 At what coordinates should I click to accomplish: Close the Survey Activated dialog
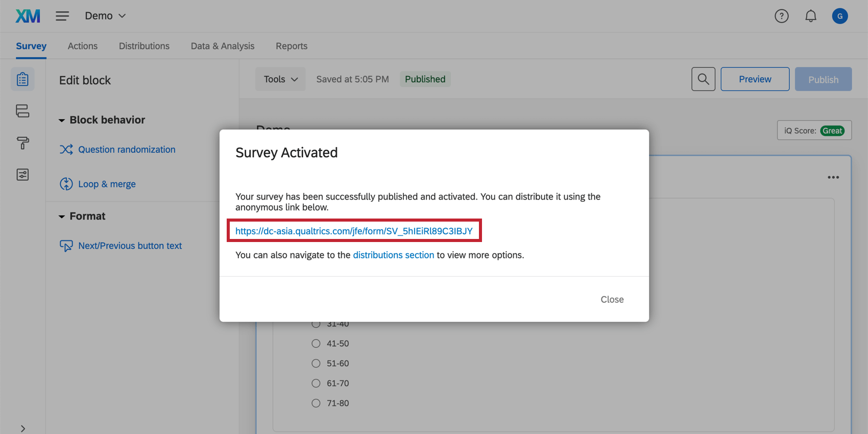point(612,300)
